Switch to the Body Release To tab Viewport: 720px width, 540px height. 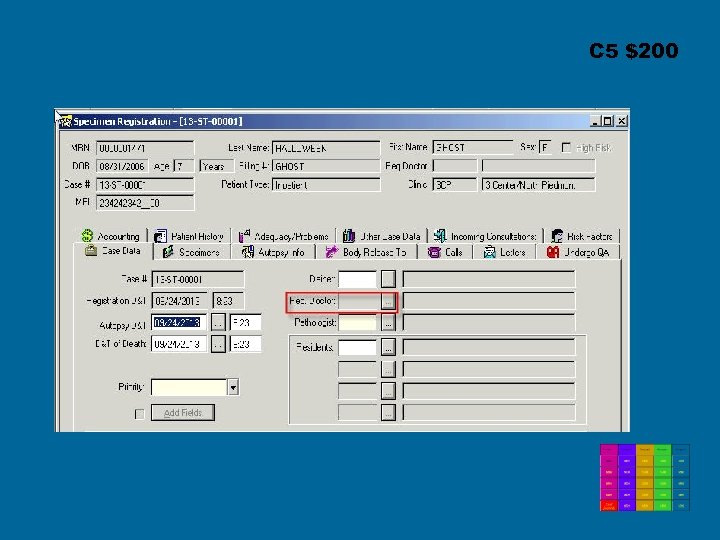[366, 252]
